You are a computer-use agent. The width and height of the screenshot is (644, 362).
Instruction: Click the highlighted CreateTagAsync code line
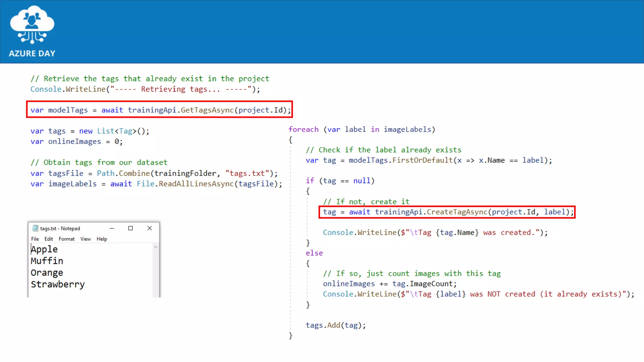click(x=447, y=212)
